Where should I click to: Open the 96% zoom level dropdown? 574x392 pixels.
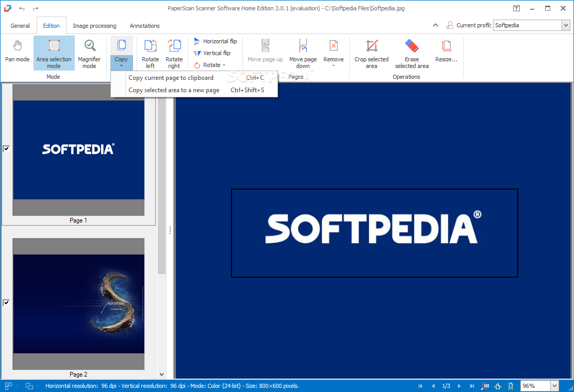pos(554,386)
